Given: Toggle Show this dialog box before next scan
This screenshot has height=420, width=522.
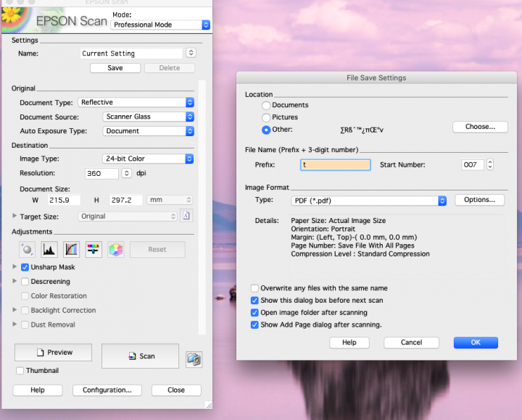Looking at the screenshot, I should coord(254,301).
